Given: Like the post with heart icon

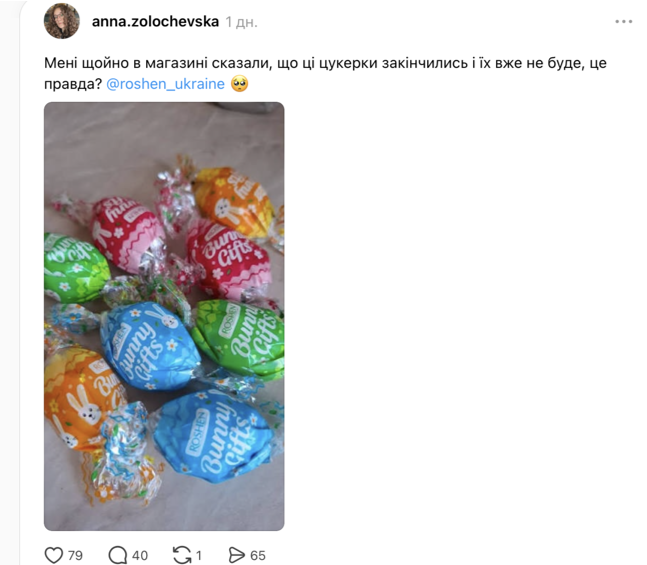Looking at the screenshot, I should [x=54, y=555].
